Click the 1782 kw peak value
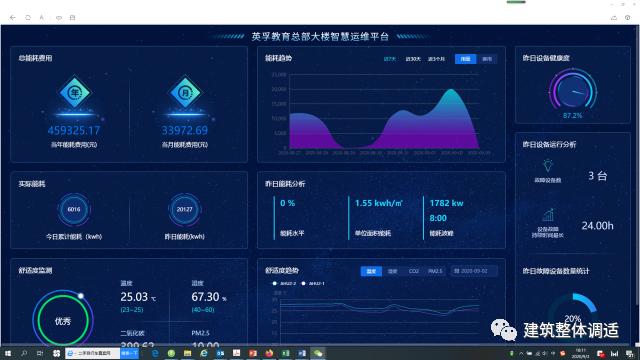 [x=447, y=203]
